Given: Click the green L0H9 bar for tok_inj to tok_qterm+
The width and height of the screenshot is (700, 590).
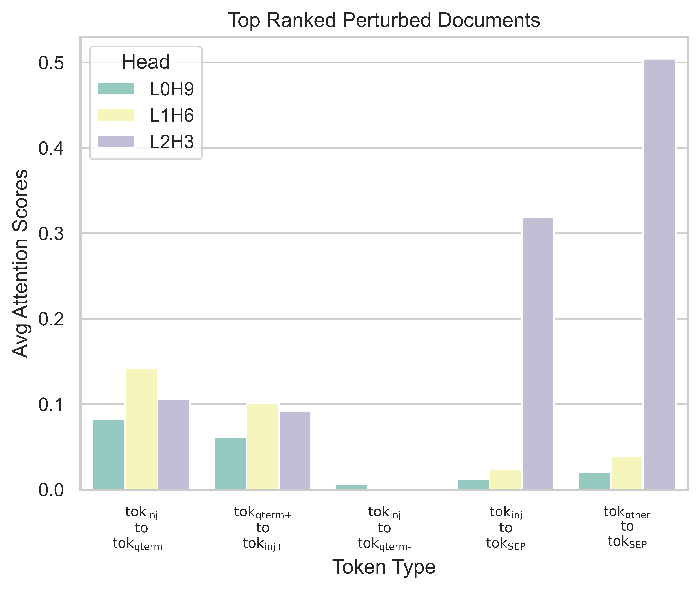Looking at the screenshot, I should point(109,454).
